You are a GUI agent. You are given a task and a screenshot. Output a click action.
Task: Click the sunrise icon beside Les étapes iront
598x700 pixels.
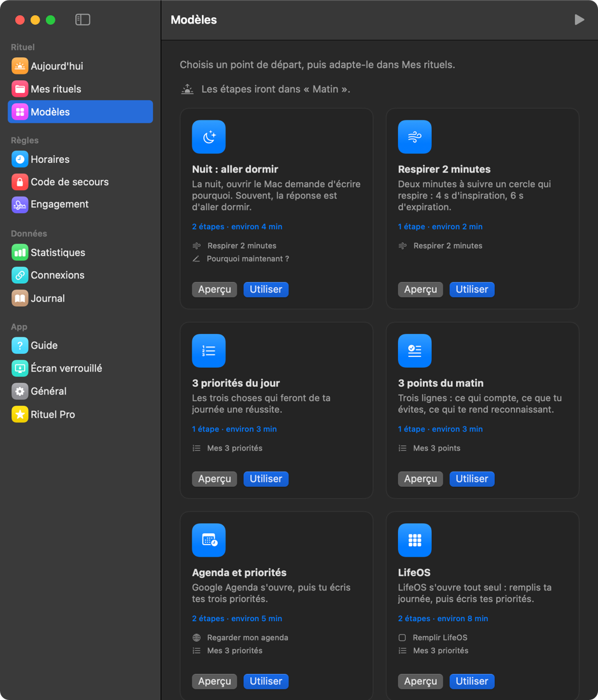point(188,89)
